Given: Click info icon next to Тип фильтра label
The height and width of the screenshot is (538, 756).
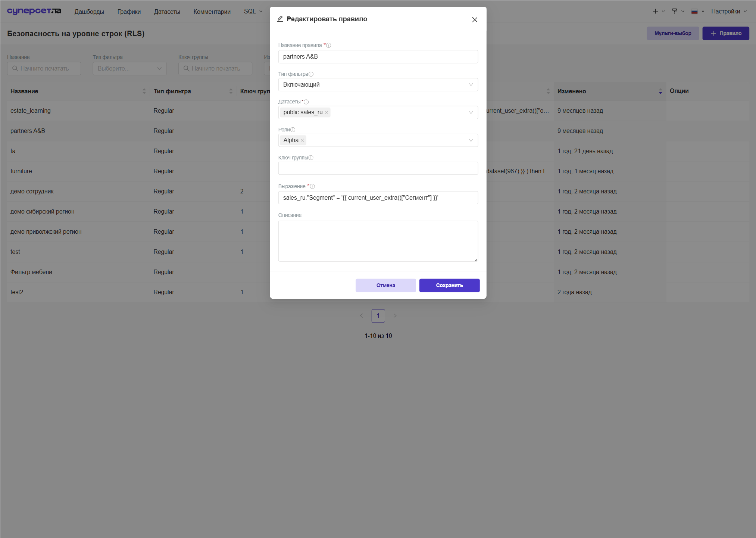Looking at the screenshot, I should point(311,74).
